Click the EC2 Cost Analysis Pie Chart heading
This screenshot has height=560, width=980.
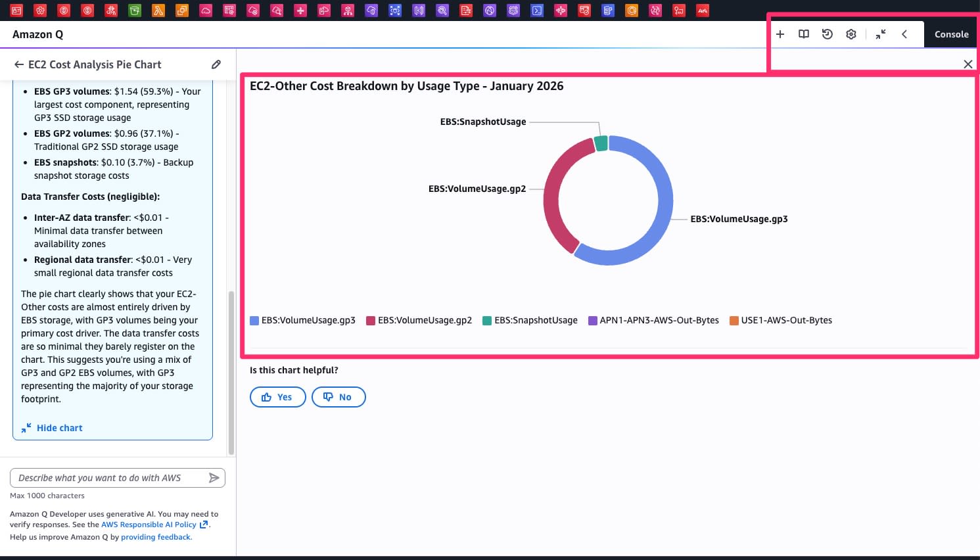coord(95,64)
